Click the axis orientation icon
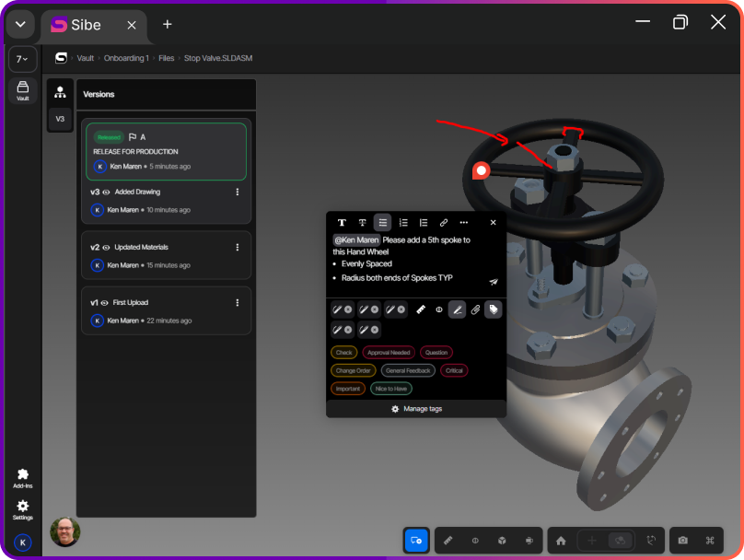Screen dimensions: 744x560 (x=651, y=540)
